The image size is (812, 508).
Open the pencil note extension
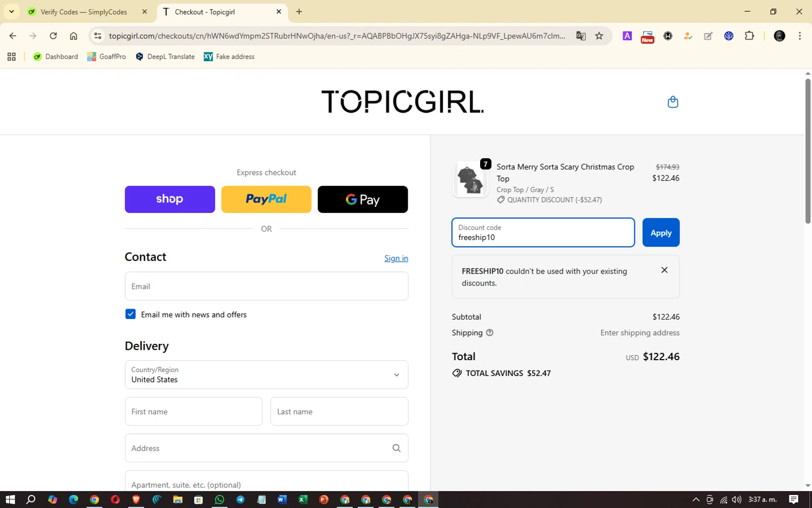pyautogui.click(x=708, y=36)
